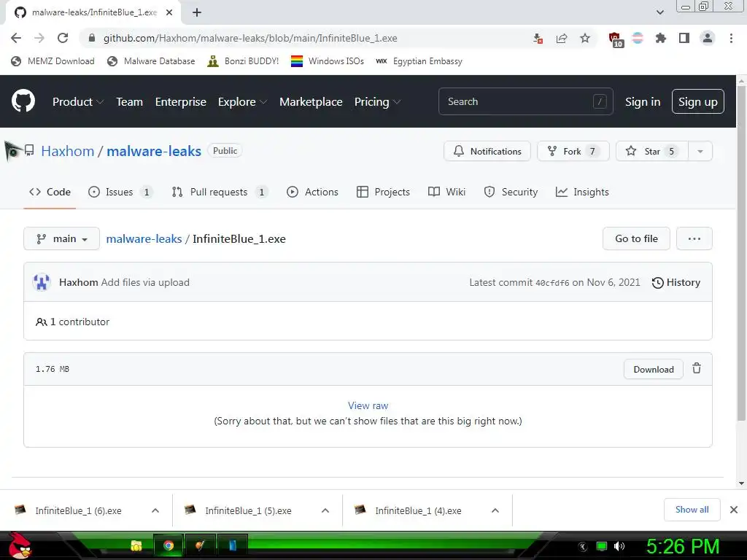Bookmark this page with the star icon
This screenshot has width=747, height=560.
(585, 38)
